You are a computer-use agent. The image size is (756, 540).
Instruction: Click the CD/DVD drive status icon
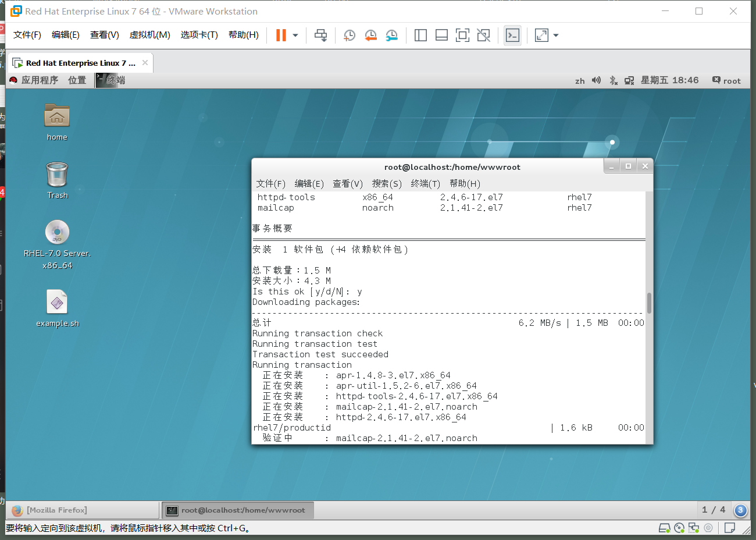(x=679, y=528)
